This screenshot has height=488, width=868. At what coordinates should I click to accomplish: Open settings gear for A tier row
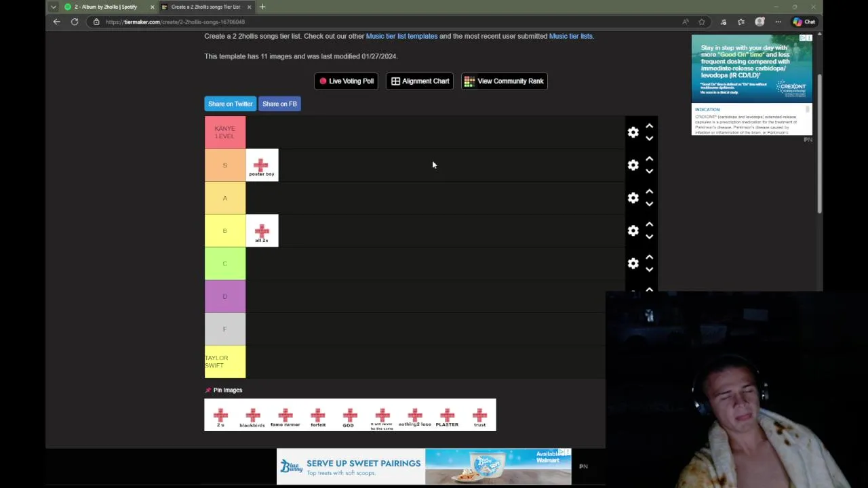click(633, 198)
